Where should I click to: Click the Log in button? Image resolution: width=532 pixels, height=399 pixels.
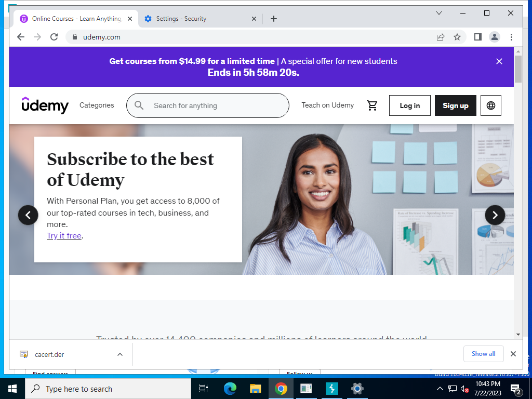[409, 105]
